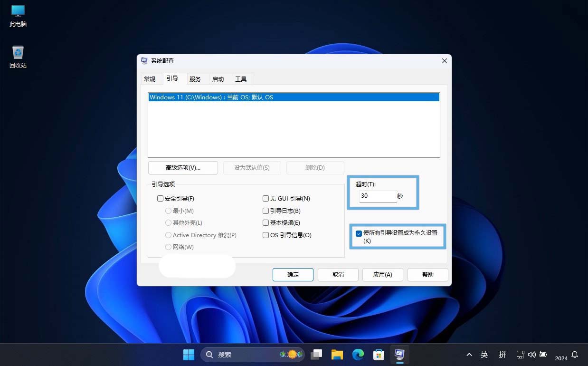Uncheck 使所有引导设置成为永久设置 checkbox
The width and height of the screenshot is (588, 366).
359,233
